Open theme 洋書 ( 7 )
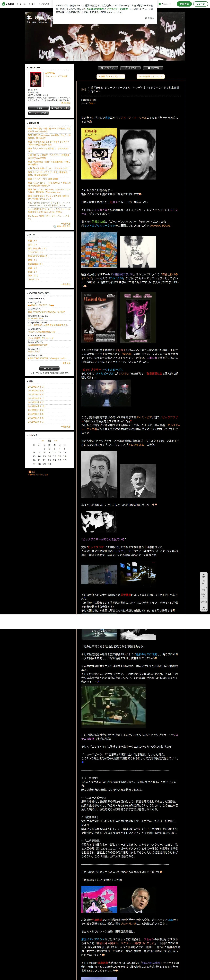210x980 pixels. coord(32,268)
